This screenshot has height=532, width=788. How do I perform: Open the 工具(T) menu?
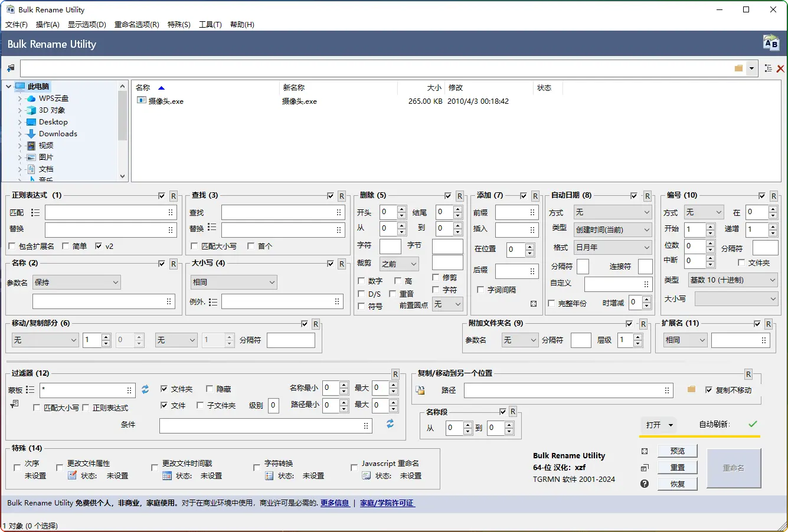210,25
